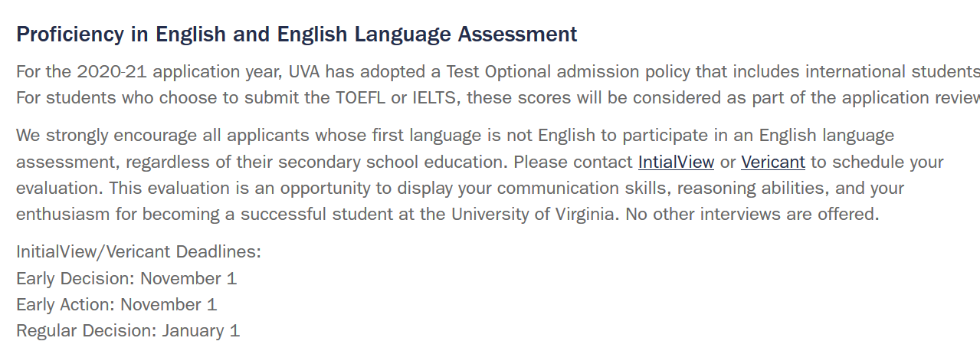This screenshot has height=351, width=980.
Task: Select the Early Action: November 1 line
Action: click(x=116, y=304)
